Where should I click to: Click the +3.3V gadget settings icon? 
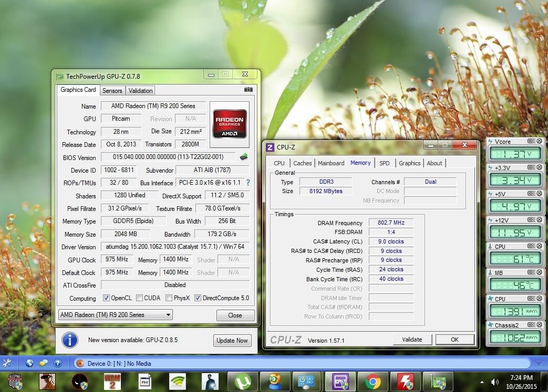531,167
